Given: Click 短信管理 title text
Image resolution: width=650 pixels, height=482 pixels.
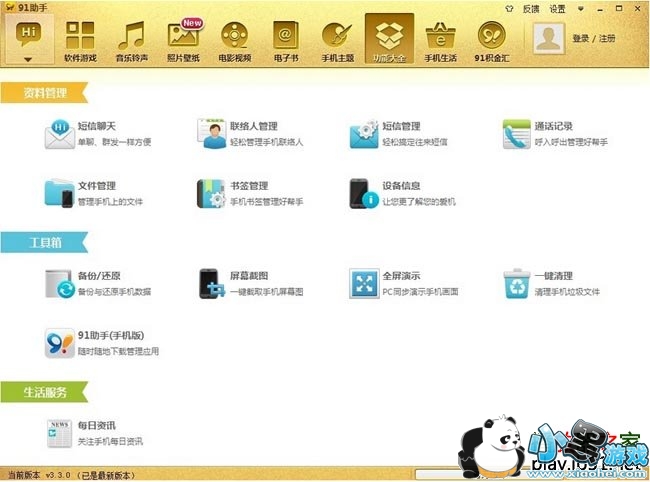Looking at the screenshot, I should point(401,126).
